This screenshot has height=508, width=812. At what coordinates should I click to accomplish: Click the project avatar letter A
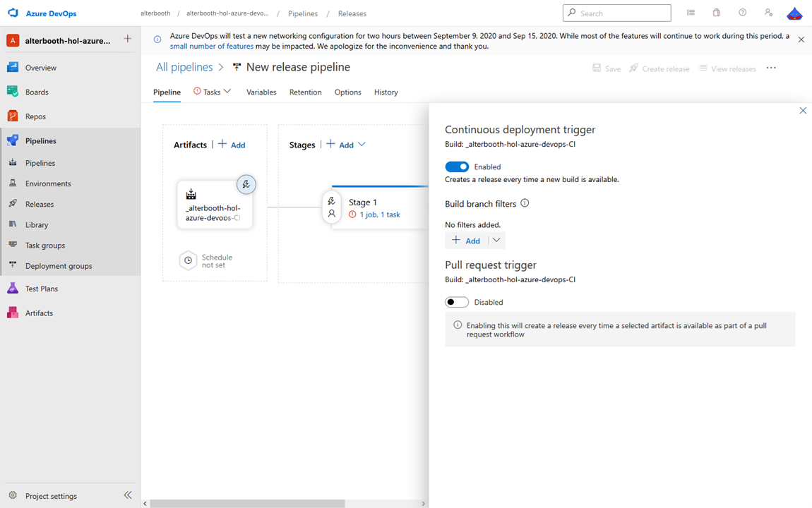coord(13,40)
